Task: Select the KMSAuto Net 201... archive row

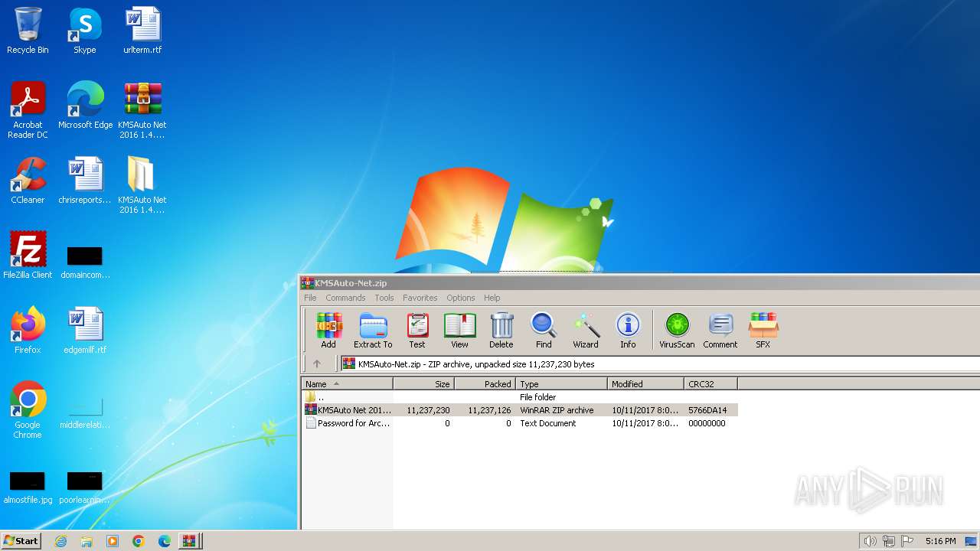Action: [520, 410]
